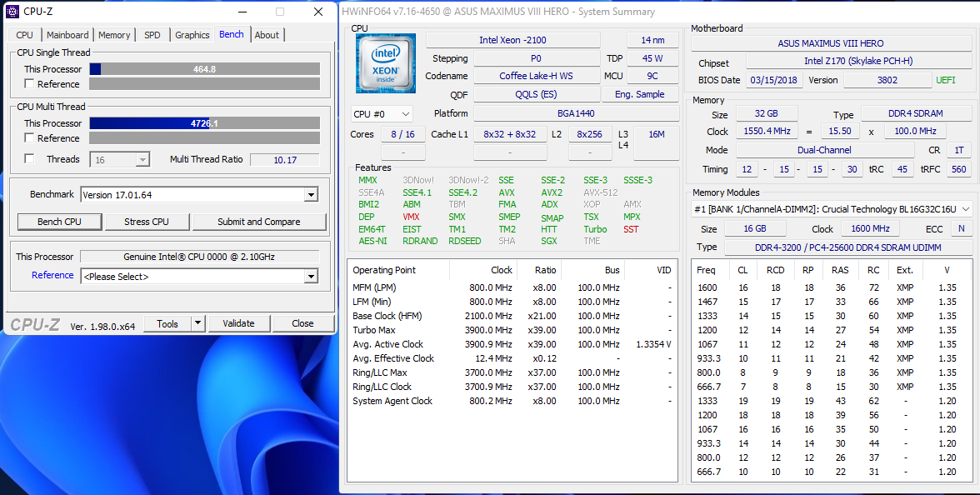This screenshot has height=495, width=980.
Task: Toggle the Threads checkbox
Action: pyautogui.click(x=30, y=159)
